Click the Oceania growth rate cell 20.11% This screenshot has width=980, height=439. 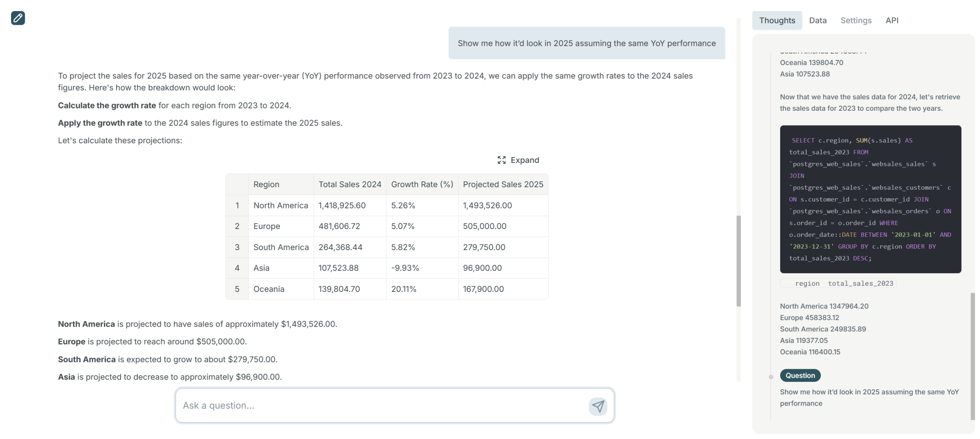(x=403, y=289)
